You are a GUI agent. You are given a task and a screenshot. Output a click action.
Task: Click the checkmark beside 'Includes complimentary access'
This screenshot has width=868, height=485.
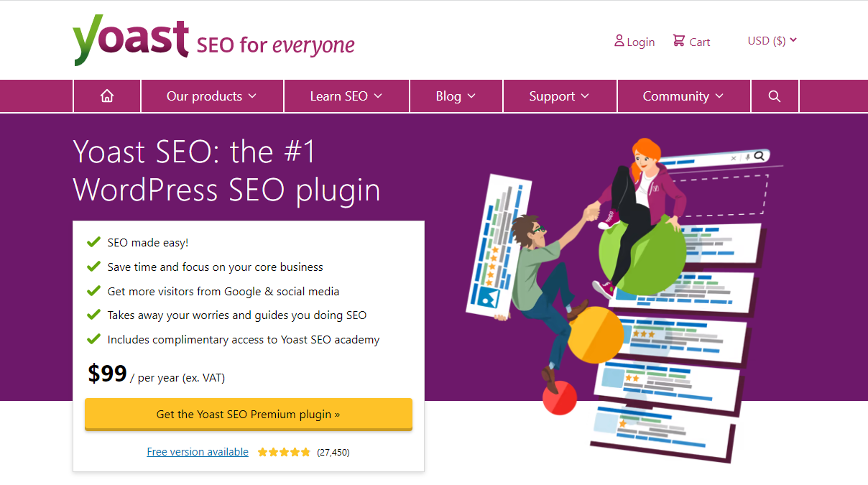click(93, 339)
